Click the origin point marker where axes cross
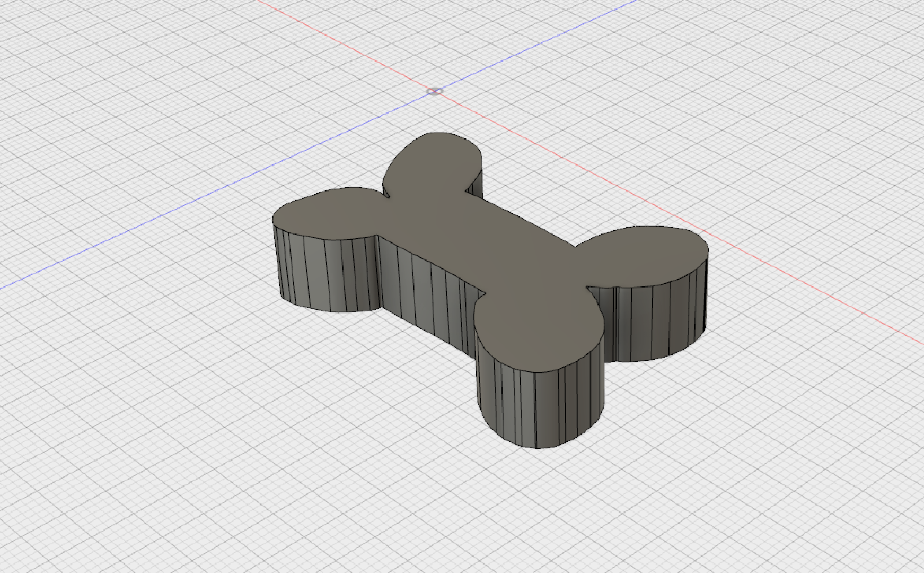Viewport: 924px width, 573px height. click(435, 92)
